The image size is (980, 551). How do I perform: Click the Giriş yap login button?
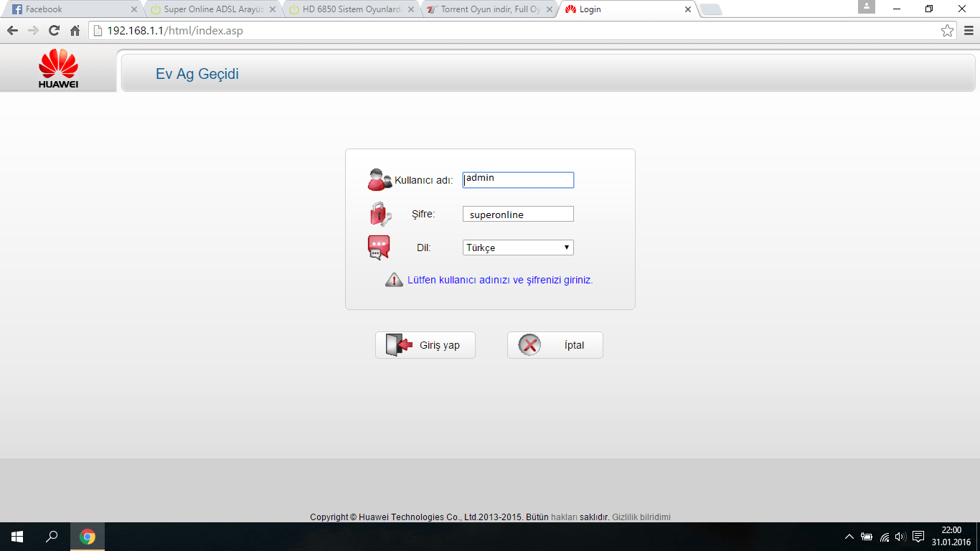coord(425,345)
